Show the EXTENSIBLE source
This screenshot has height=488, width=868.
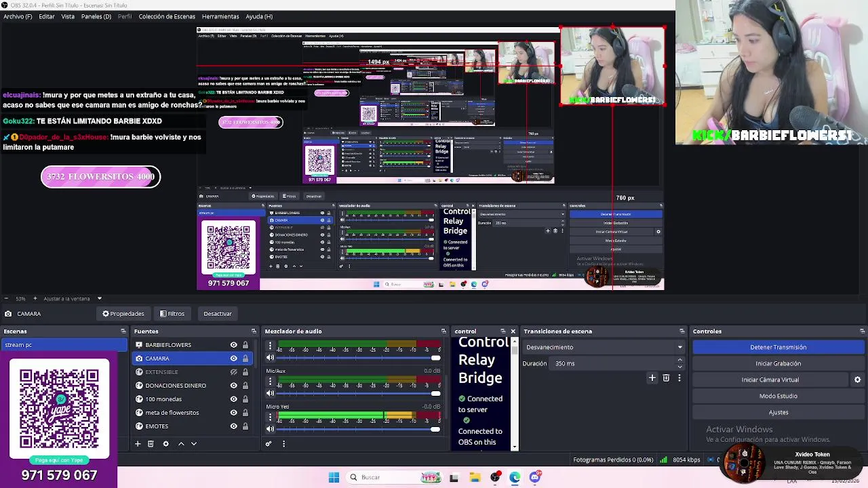tap(233, 372)
